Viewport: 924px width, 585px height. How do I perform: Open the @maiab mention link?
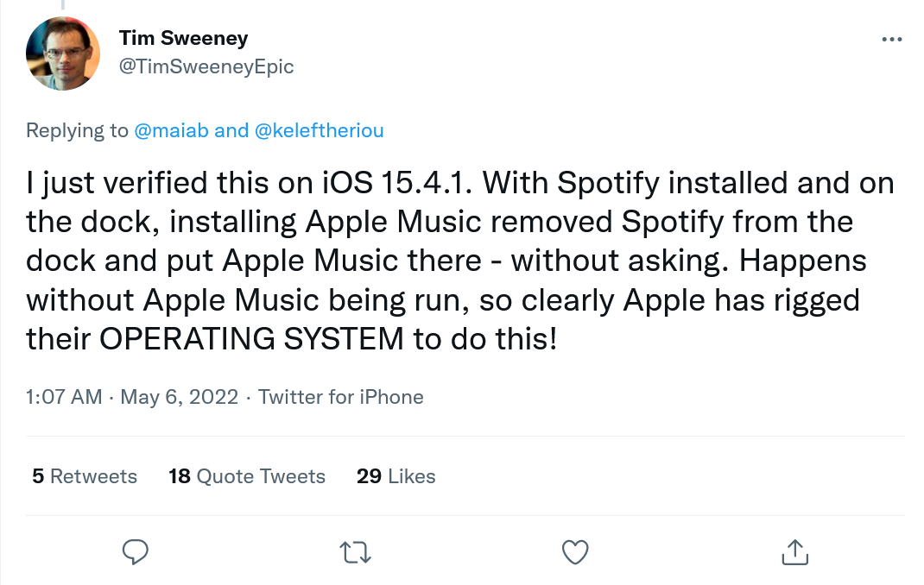pyautogui.click(x=172, y=130)
